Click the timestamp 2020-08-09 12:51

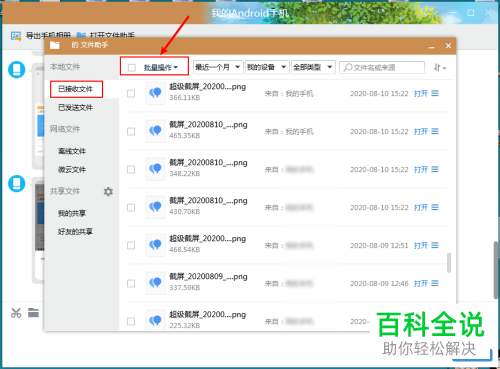tap(379, 246)
